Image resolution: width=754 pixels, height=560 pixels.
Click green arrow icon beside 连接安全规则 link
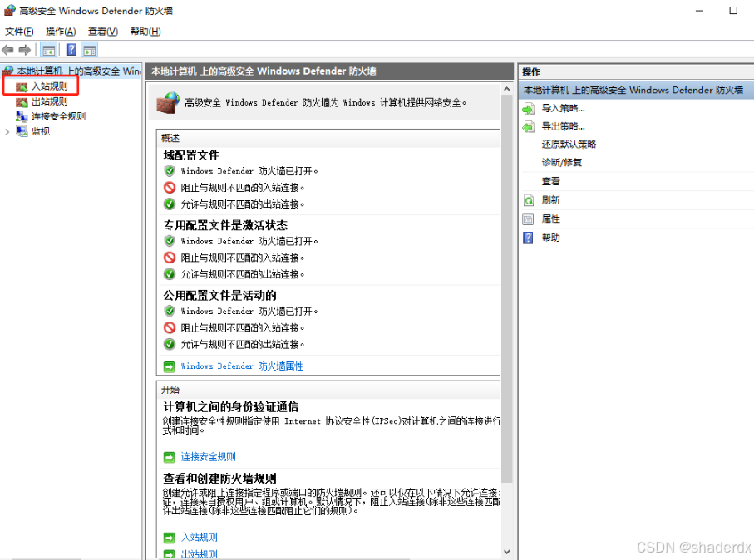coord(170,457)
